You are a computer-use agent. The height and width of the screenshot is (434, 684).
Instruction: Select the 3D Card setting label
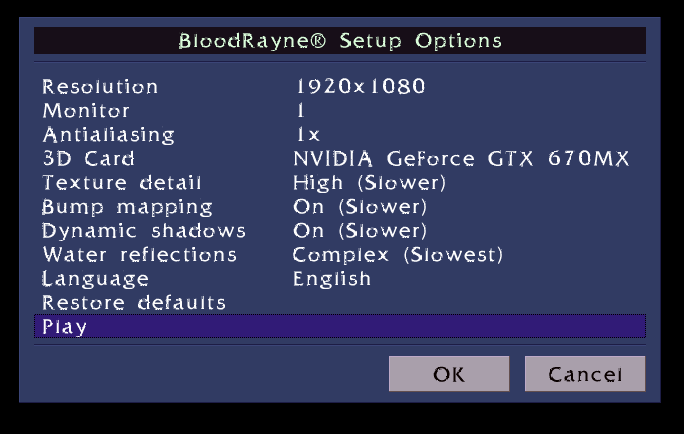(88, 159)
